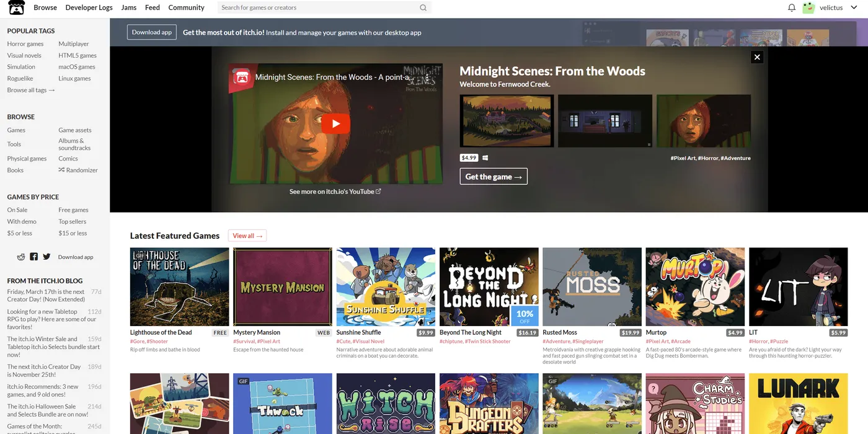Screen dimensions: 868x434
Task: Open the LIT game cover
Action: point(799,287)
